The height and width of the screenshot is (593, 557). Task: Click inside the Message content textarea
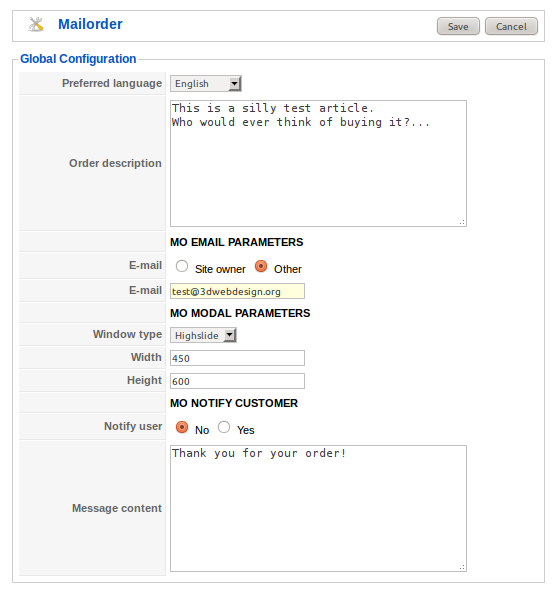(x=318, y=508)
